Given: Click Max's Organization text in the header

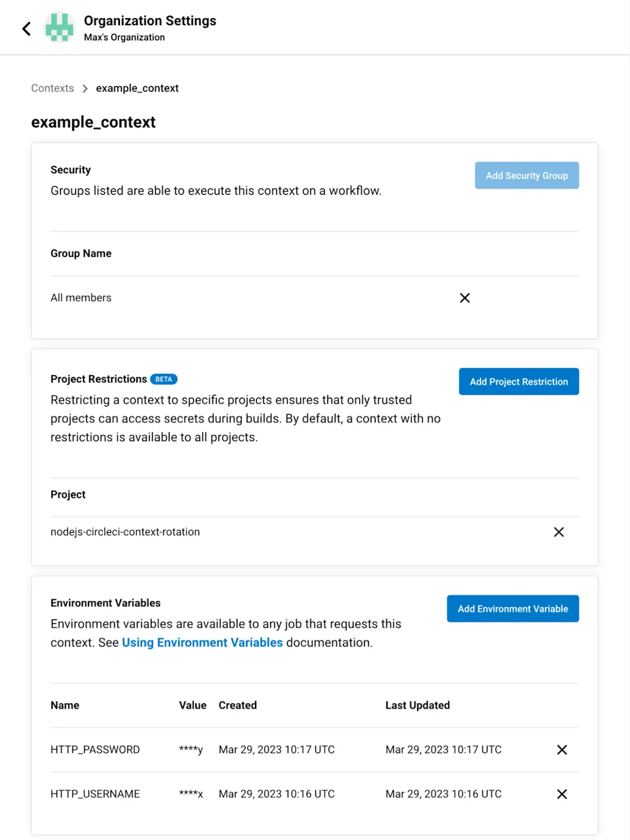Looking at the screenshot, I should [123, 37].
